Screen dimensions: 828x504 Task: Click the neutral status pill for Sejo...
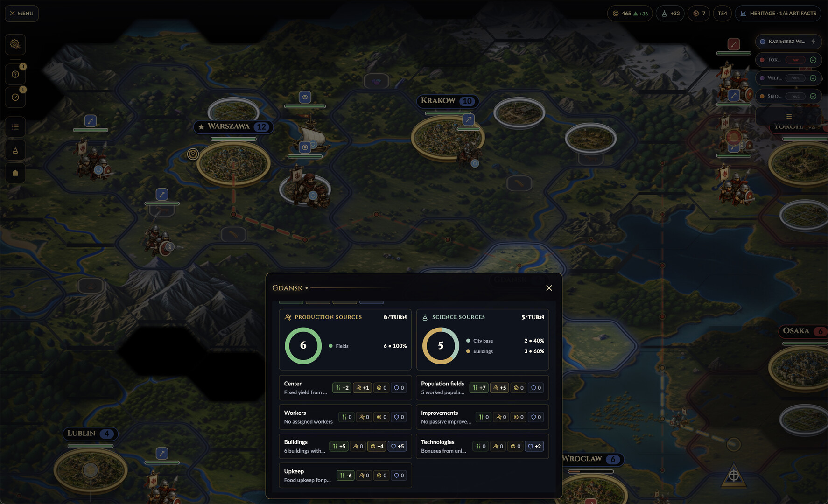(795, 96)
